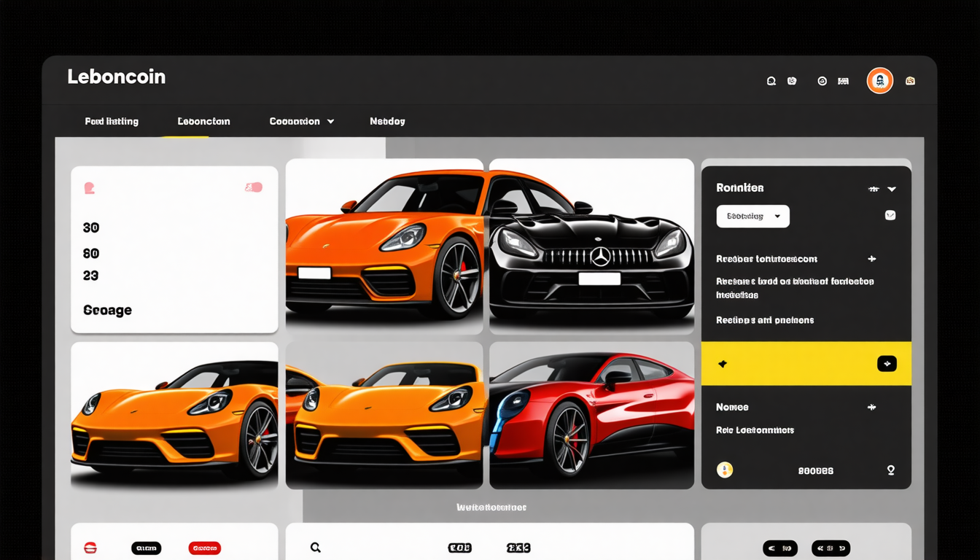The height and width of the screenshot is (560, 980).
Task: Click the caption text below the car grid
Action: tap(491, 507)
